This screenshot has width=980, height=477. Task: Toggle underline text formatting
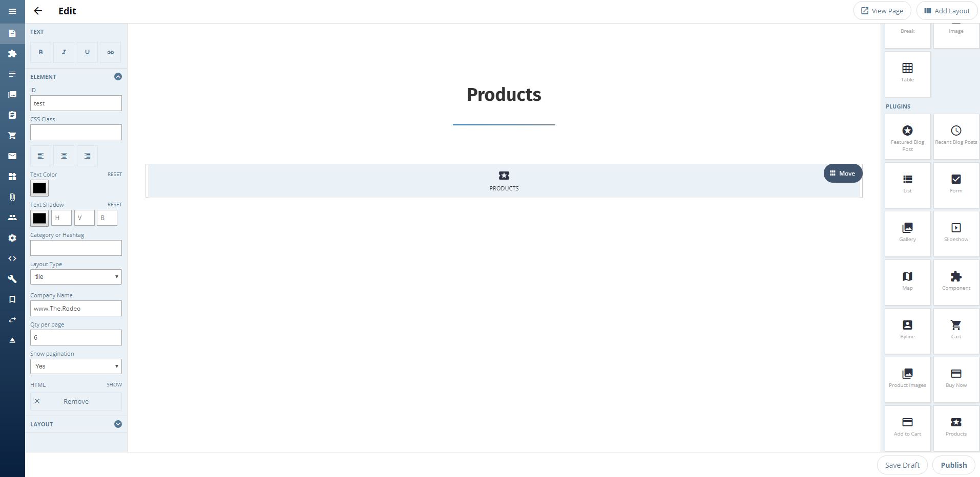(x=87, y=52)
